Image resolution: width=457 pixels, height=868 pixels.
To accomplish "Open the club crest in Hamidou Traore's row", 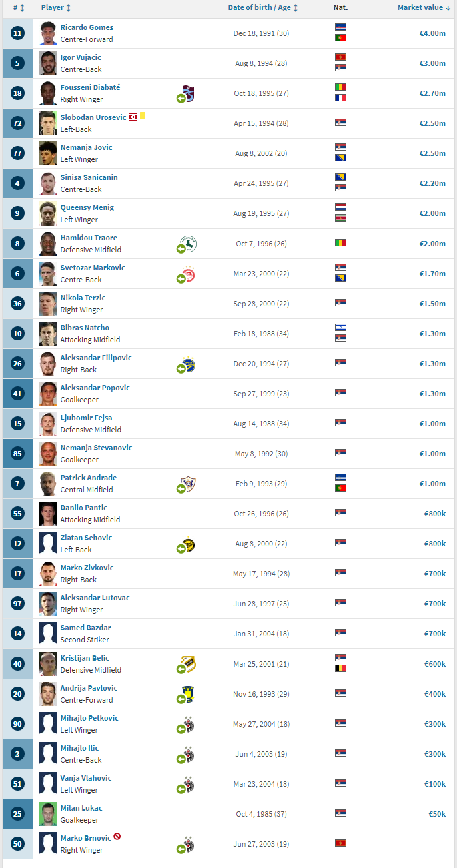I will click(x=189, y=244).
